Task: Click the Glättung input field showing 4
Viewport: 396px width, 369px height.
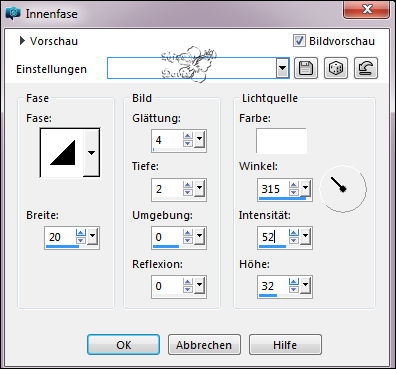Action: (168, 140)
